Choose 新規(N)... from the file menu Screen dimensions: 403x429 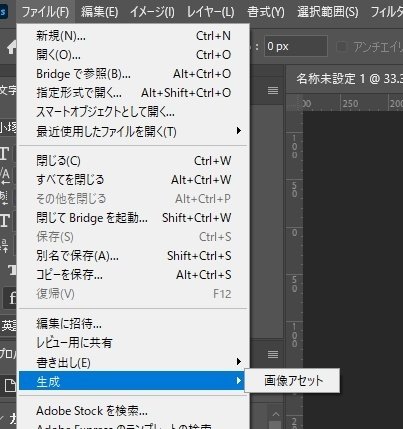click(133, 36)
